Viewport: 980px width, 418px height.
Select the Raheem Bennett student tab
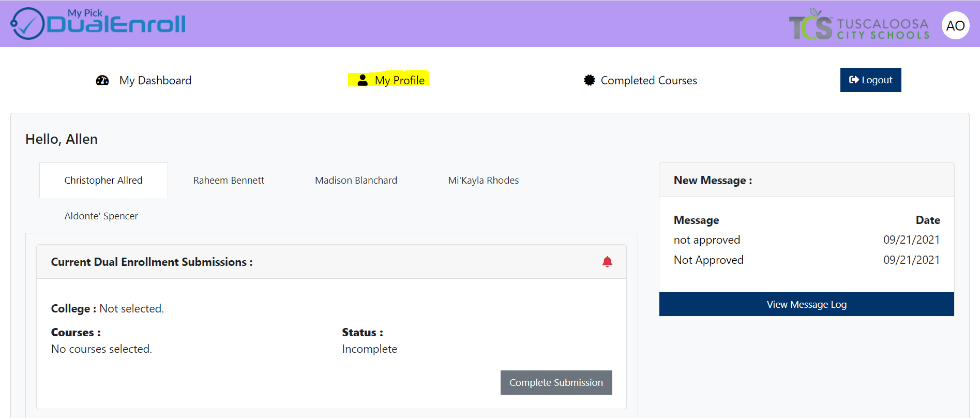click(x=229, y=181)
